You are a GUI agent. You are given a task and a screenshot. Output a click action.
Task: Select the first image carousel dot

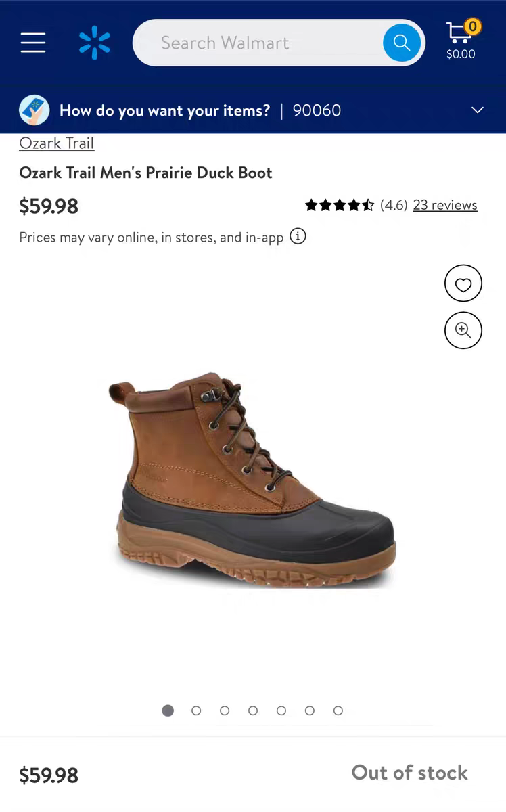point(168,710)
